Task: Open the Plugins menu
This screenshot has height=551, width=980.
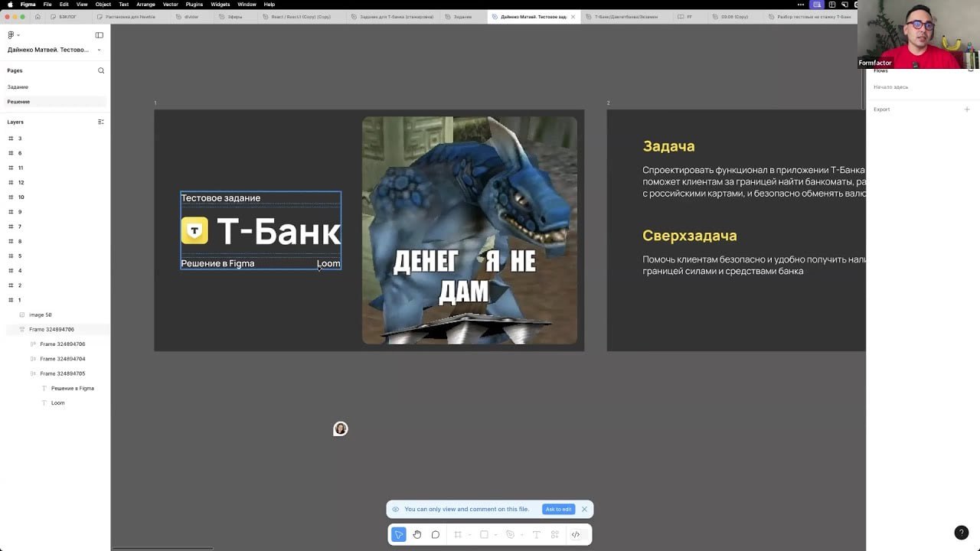Action: pyautogui.click(x=194, y=5)
